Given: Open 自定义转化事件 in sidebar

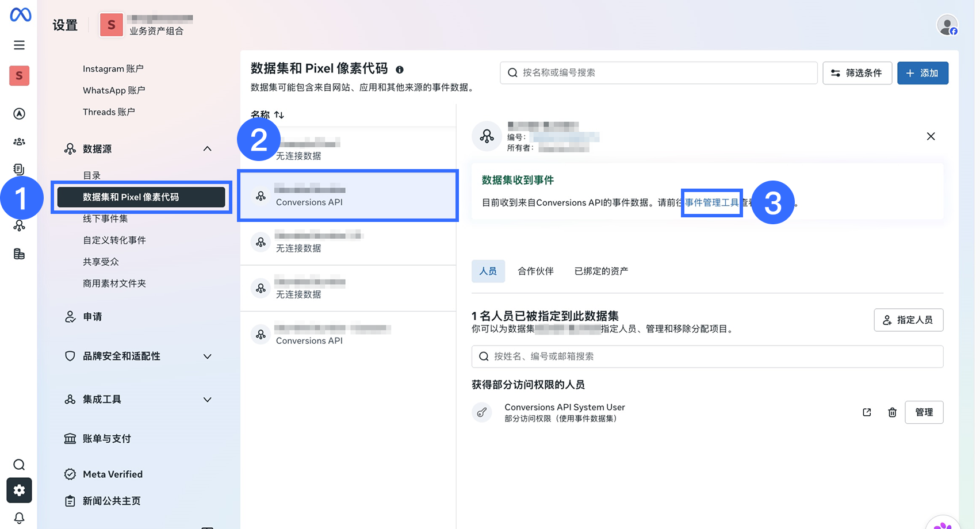Looking at the screenshot, I should 114,240.
